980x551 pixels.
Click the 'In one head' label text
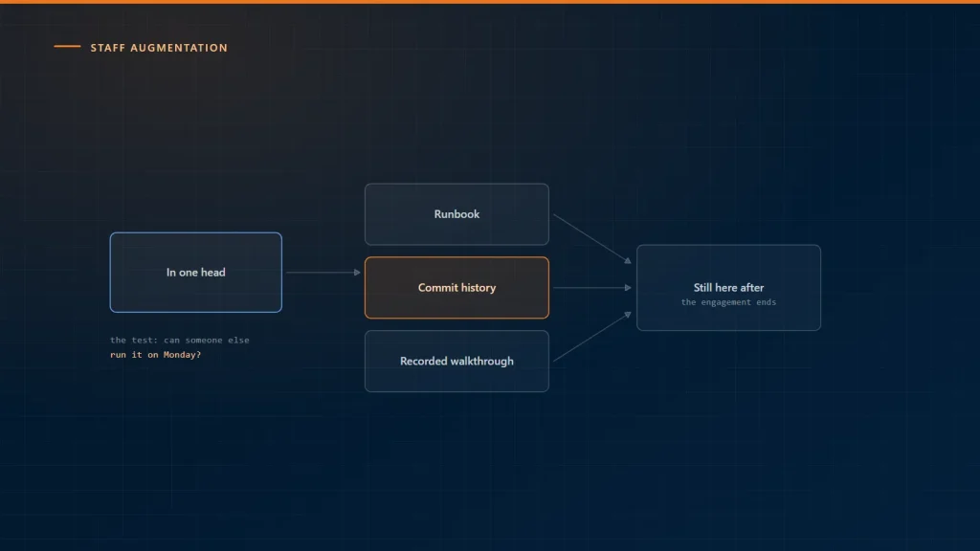click(x=195, y=273)
